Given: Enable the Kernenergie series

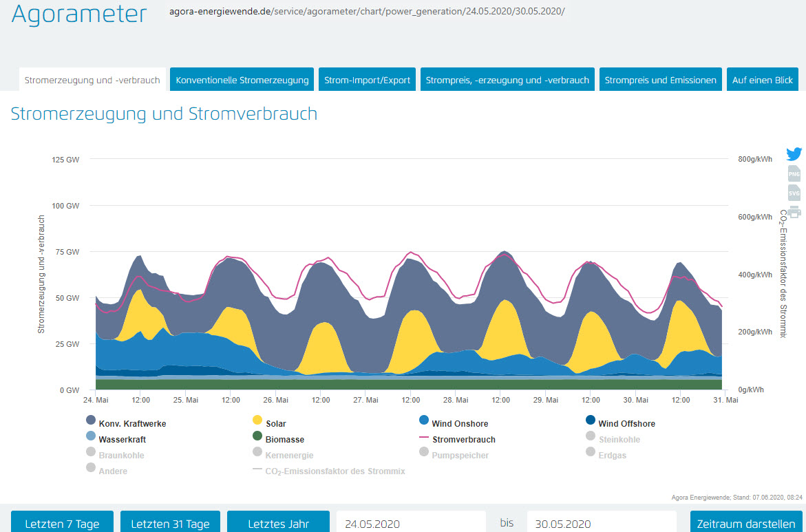Looking at the screenshot, I should (x=288, y=455).
